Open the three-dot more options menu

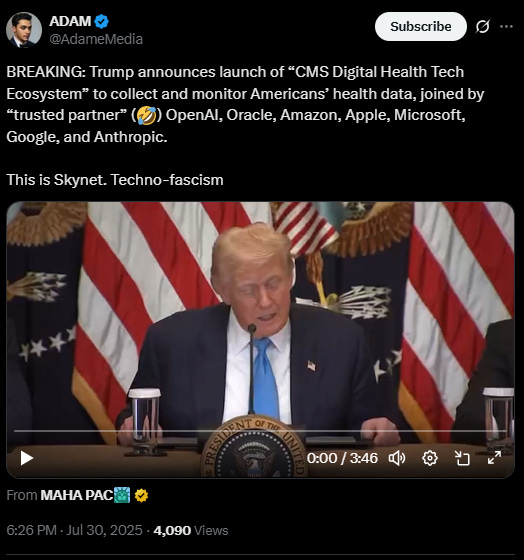click(506, 26)
